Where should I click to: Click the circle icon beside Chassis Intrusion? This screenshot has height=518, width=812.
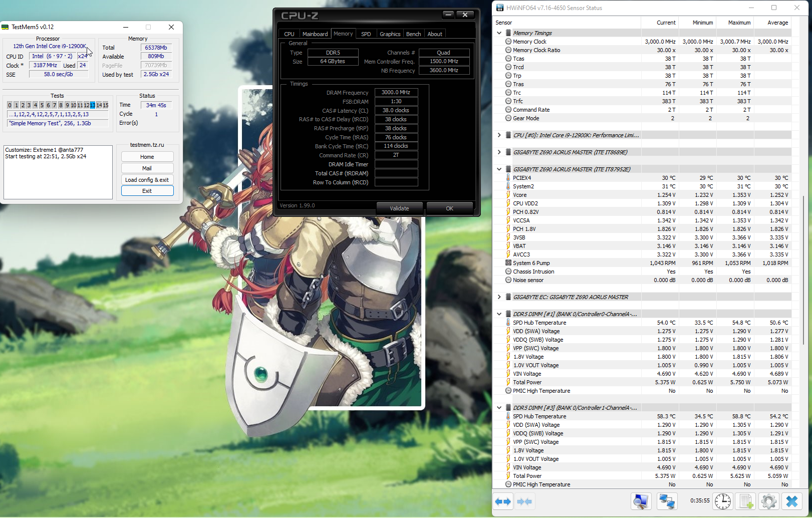tap(508, 272)
